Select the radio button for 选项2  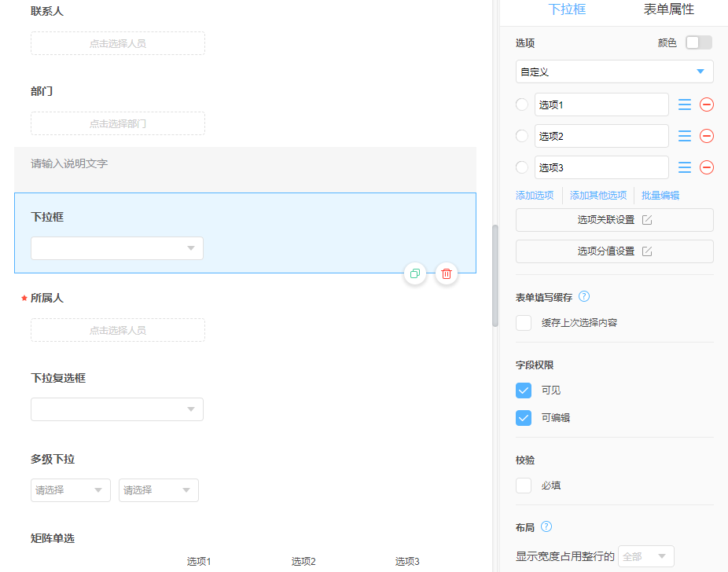(522, 136)
